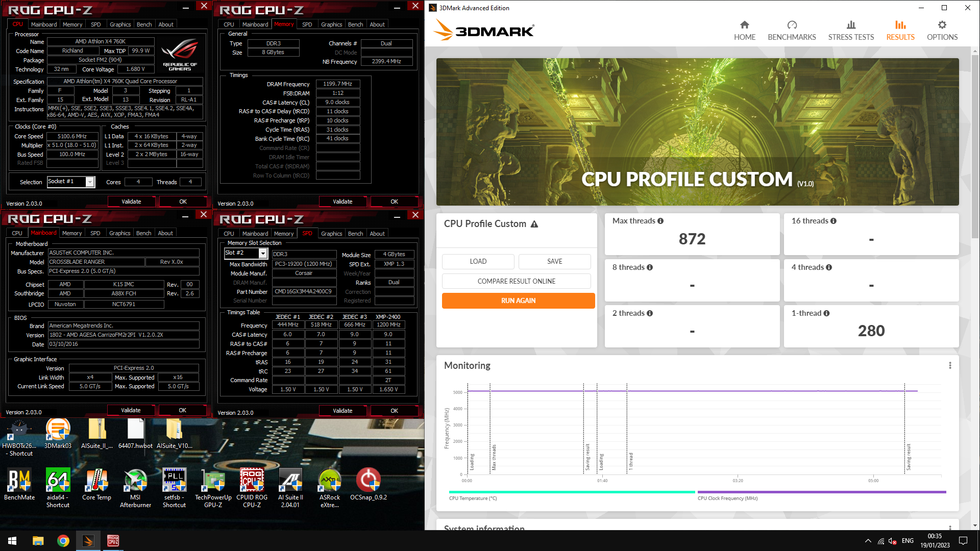
Task: Open CPUID ROG CPU-Z desktop icon
Action: pyautogui.click(x=252, y=487)
